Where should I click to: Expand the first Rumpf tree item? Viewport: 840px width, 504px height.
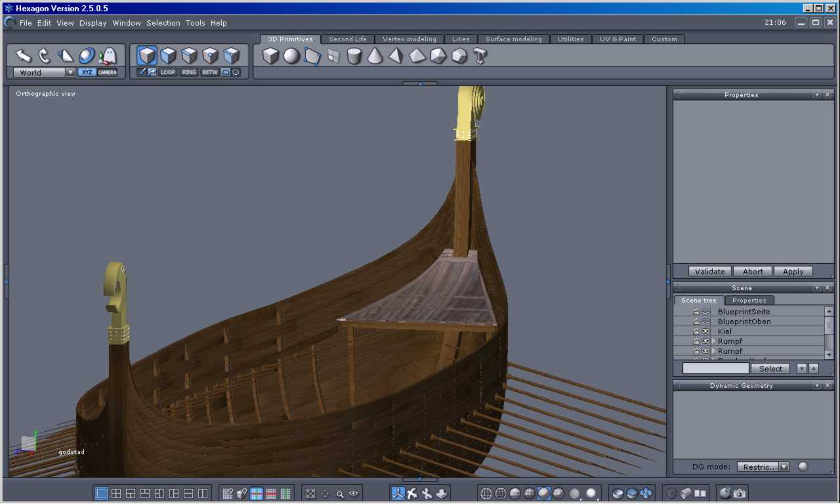(713, 341)
